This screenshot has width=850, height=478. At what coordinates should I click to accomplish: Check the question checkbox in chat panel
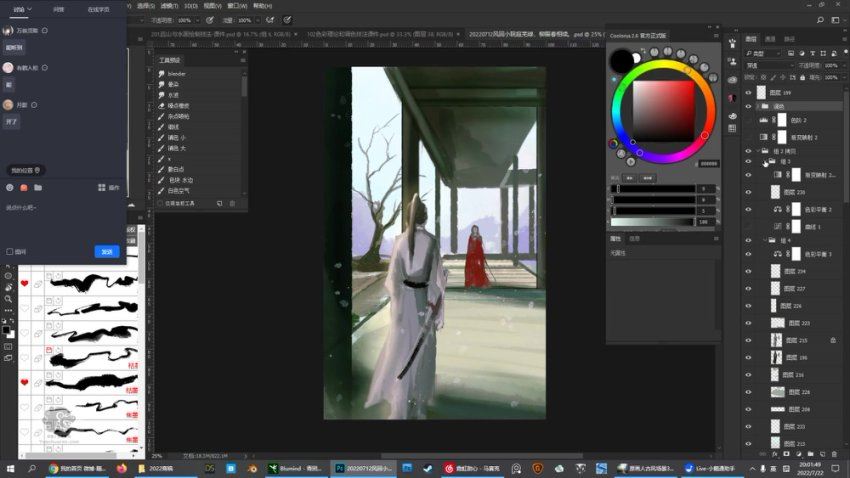(10, 251)
